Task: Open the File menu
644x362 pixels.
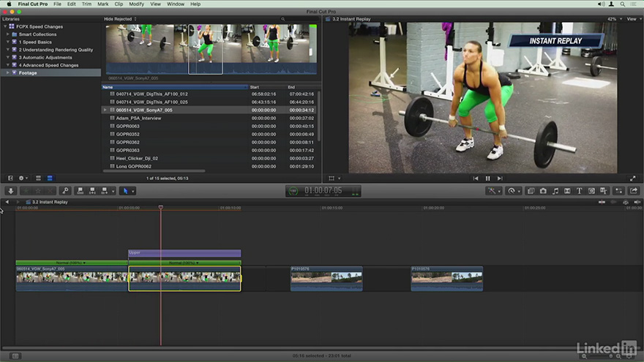Action: (x=57, y=4)
